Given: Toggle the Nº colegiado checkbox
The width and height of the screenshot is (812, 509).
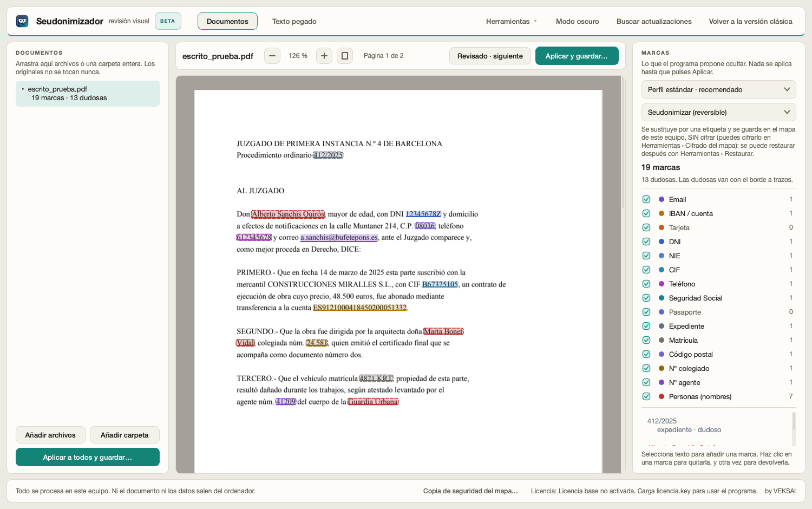Looking at the screenshot, I should 646,368.
